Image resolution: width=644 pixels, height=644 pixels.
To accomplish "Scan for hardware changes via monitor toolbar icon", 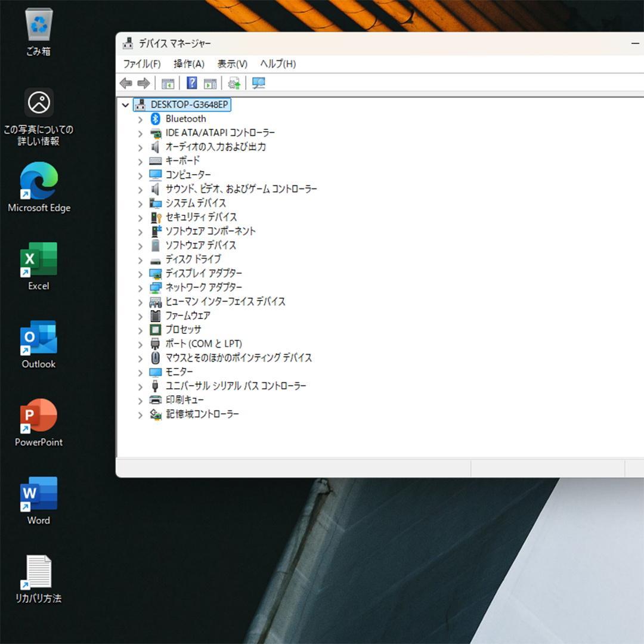I will tap(258, 83).
